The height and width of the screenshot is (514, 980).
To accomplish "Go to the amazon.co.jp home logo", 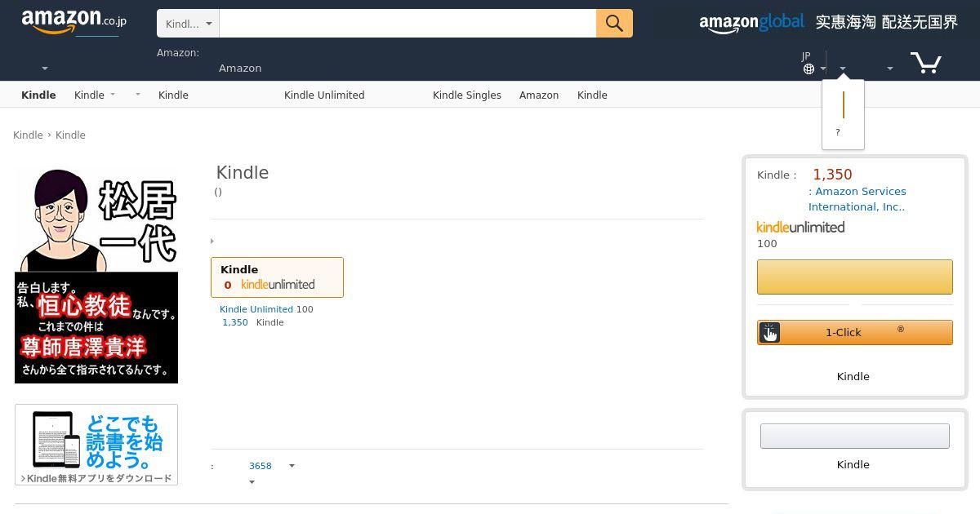I will click(x=73, y=22).
